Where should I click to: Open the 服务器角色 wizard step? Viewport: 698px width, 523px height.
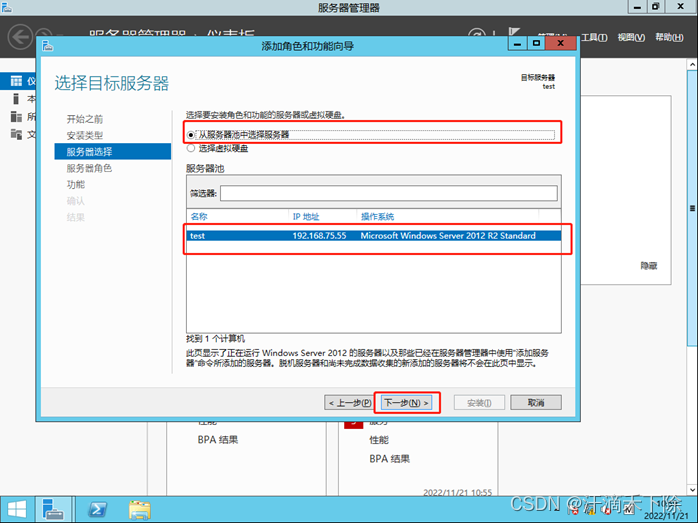89,168
